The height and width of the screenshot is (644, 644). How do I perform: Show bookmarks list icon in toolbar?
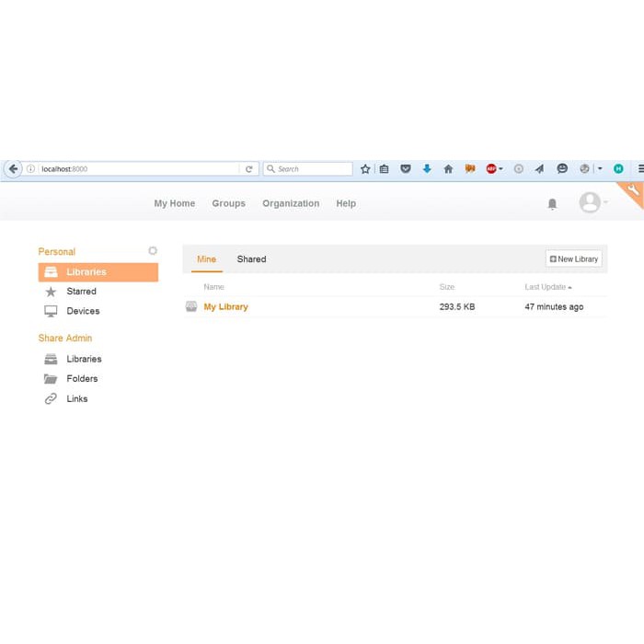click(x=384, y=168)
